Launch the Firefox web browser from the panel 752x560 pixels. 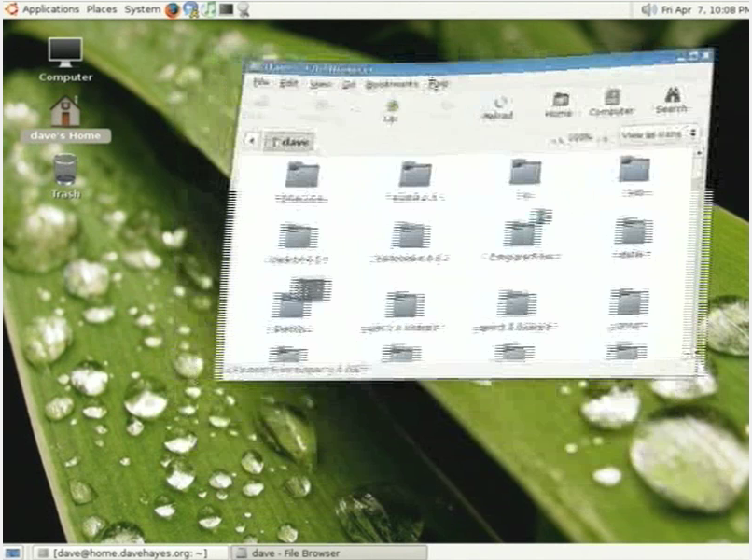pyautogui.click(x=173, y=9)
